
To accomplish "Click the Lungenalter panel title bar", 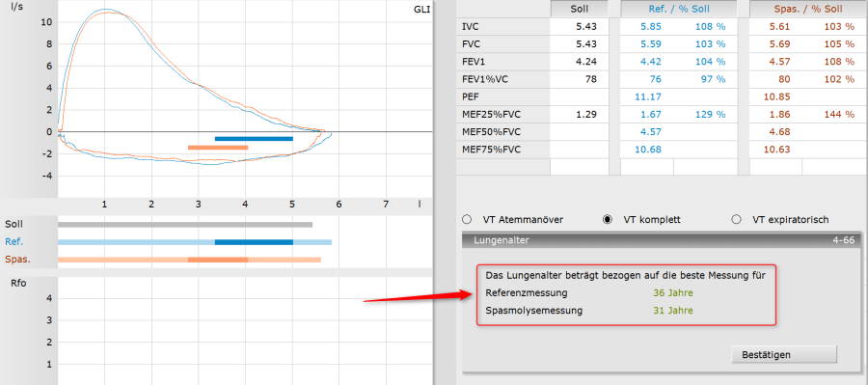I will point(662,240).
